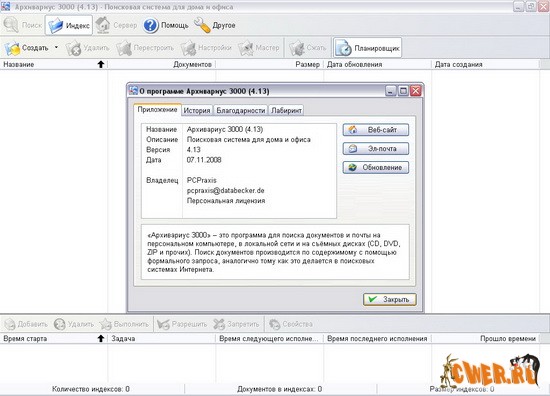Open the Поиск search section

[x=22, y=25]
